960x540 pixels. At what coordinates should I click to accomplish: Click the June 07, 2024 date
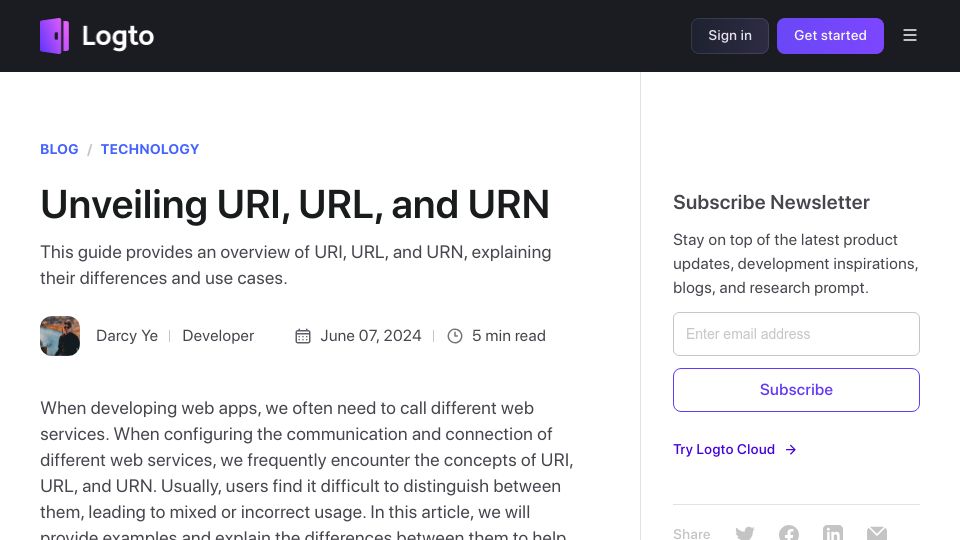[x=371, y=336]
